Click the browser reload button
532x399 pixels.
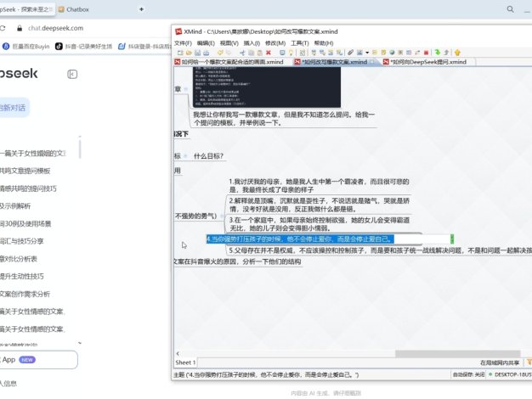pyautogui.click(x=3, y=28)
